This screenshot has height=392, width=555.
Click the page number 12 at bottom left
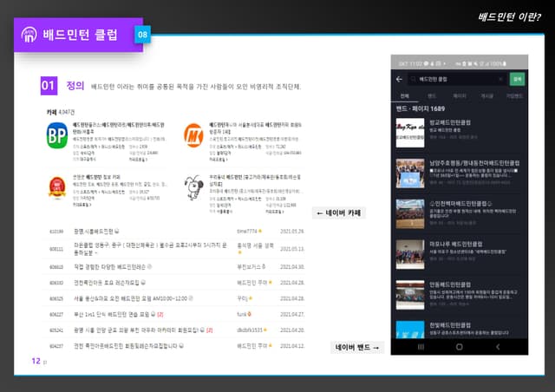pos(36,361)
